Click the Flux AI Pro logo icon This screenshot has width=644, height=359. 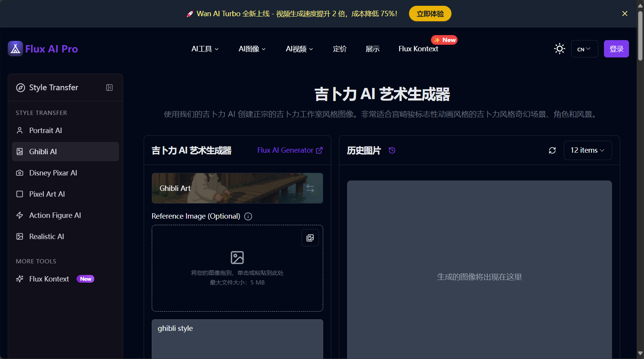click(x=15, y=49)
